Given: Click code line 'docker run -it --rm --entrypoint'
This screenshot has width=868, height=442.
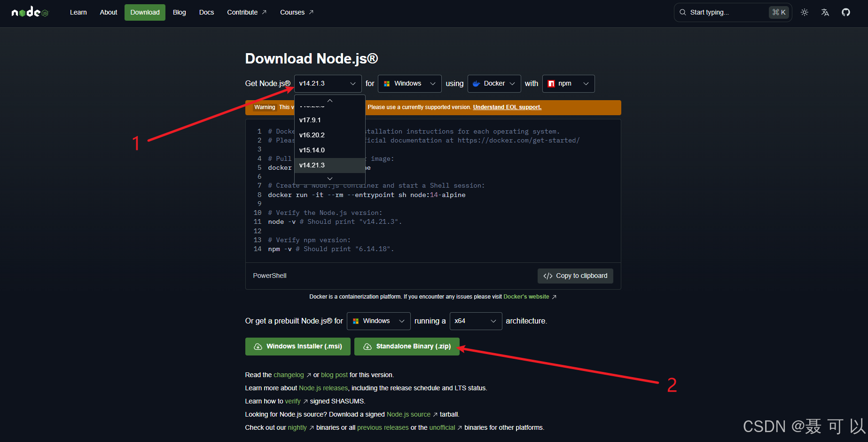Looking at the screenshot, I should tap(367, 195).
